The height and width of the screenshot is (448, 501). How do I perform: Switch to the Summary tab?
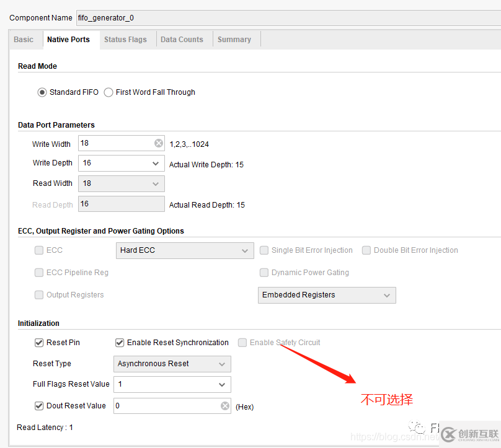pos(234,40)
